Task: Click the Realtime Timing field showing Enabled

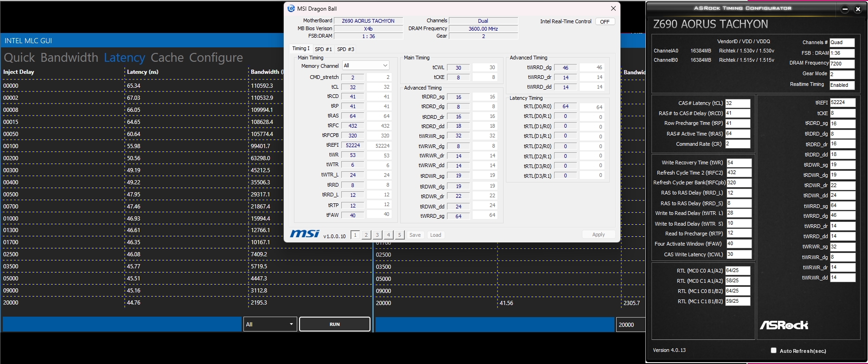Action: pos(842,85)
